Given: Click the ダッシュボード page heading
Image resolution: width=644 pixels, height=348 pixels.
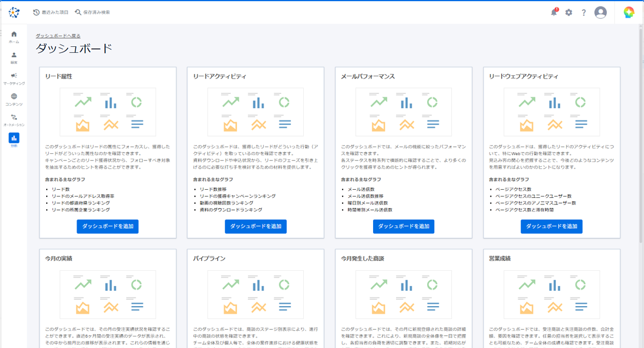Looking at the screenshot, I should pos(74,49).
